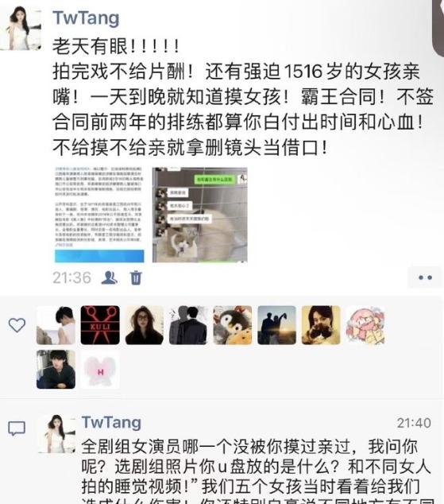The image size is (444, 504).
Task: Open the woman with glasses avatar
Action: [144, 325]
